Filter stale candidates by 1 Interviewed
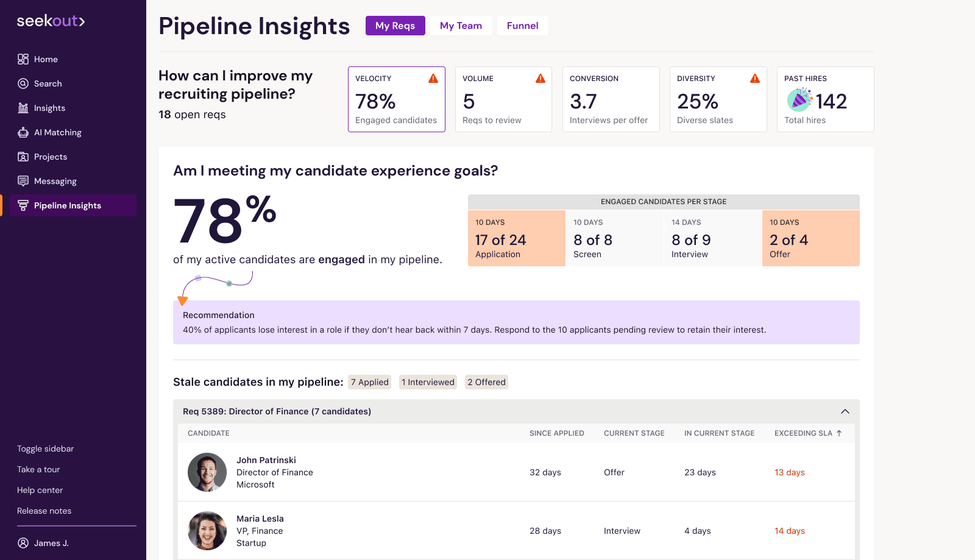 pyautogui.click(x=428, y=382)
